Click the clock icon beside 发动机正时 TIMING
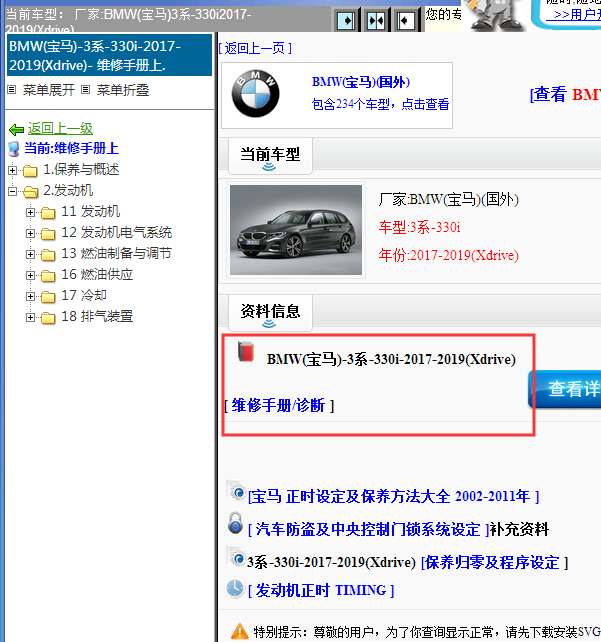 tap(235, 588)
